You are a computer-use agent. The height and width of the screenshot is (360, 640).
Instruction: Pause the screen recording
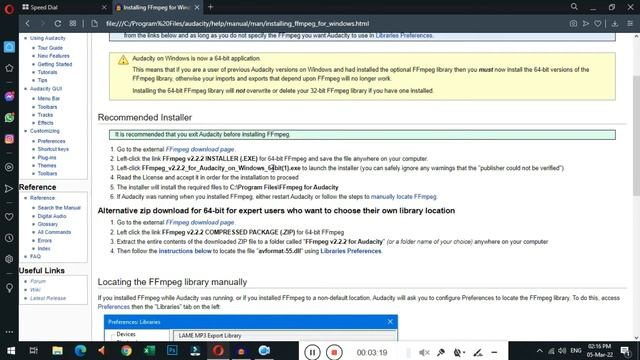[x=312, y=352]
